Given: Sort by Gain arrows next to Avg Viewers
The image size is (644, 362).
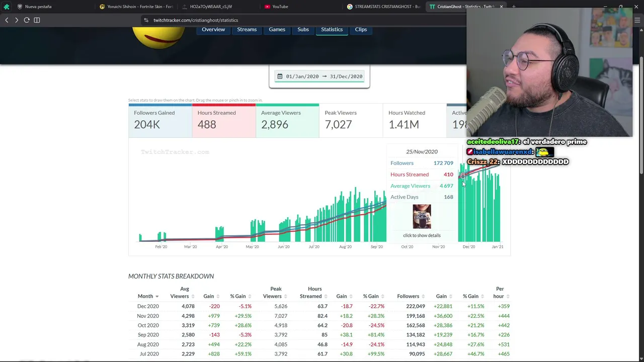Looking at the screenshot, I should click(x=218, y=297).
